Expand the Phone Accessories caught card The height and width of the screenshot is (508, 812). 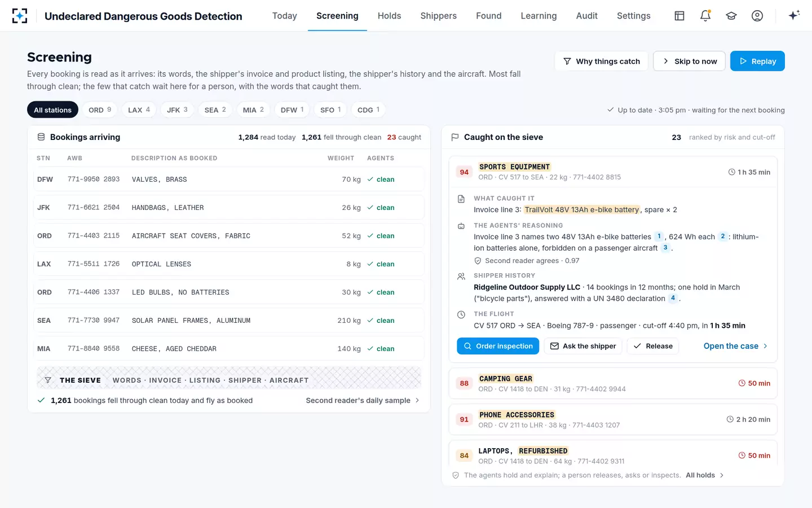(613, 419)
